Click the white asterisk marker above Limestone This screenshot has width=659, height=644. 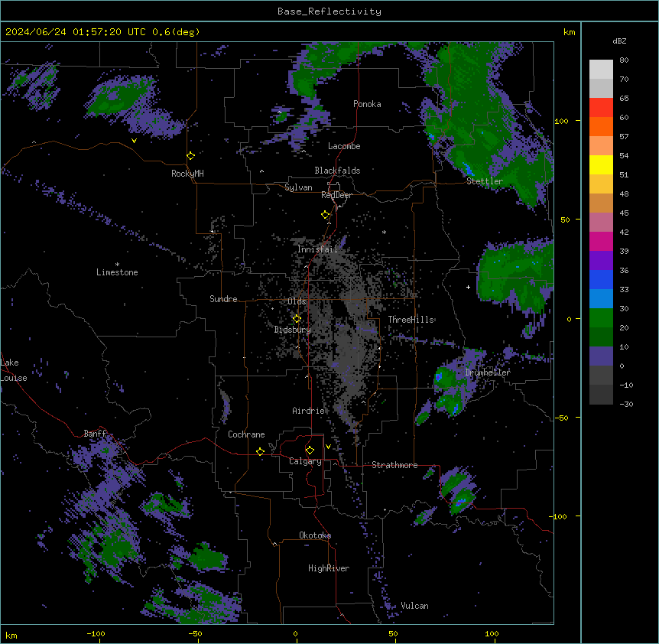click(117, 265)
